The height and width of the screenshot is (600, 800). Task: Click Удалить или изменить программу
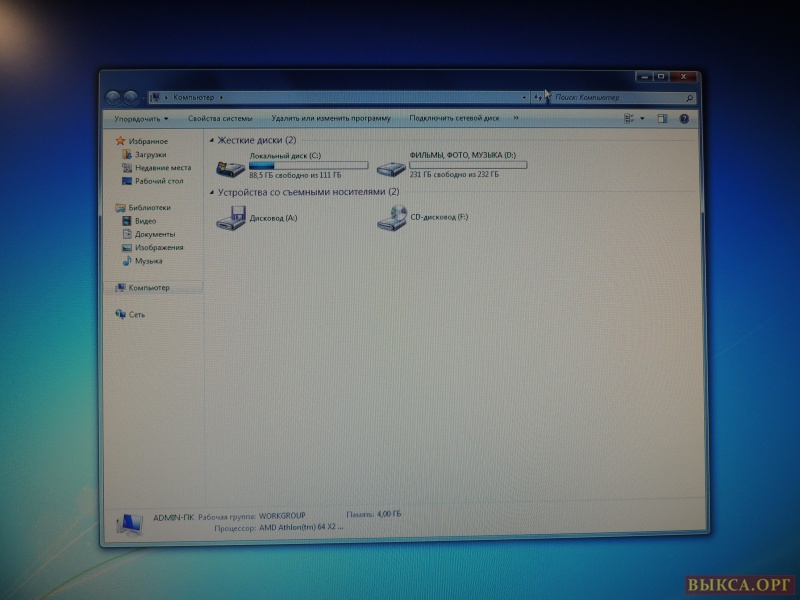tap(330, 118)
